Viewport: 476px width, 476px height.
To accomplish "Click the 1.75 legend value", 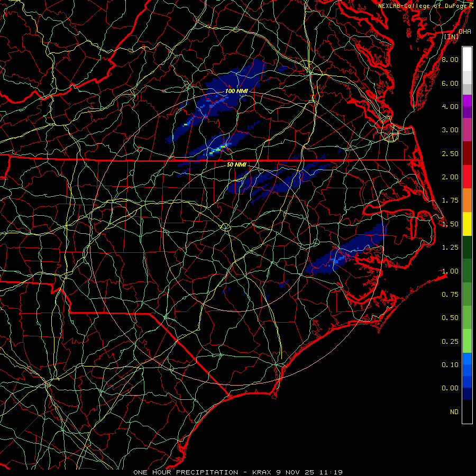I will pyautogui.click(x=450, y=200).
